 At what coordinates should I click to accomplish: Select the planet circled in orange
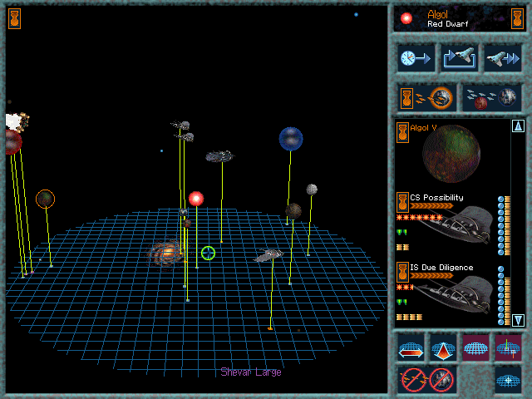coord(45,199)
